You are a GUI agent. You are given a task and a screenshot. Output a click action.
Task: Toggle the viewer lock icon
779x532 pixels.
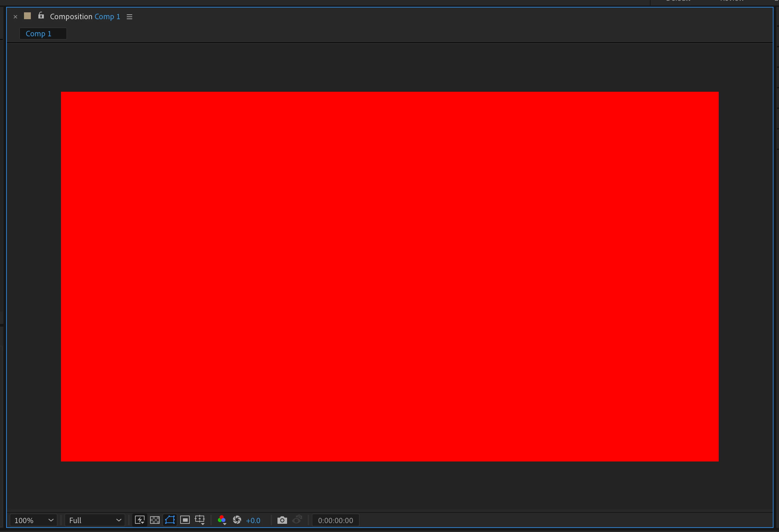coord(41,16)
